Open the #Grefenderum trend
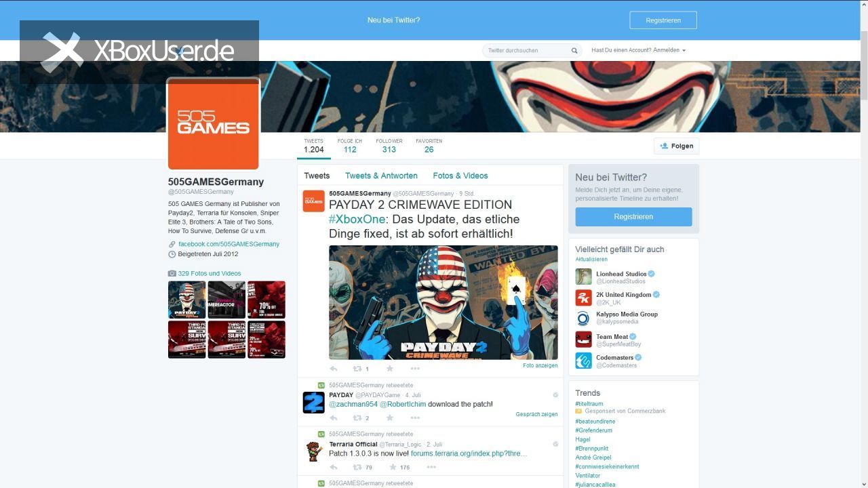 pos(594,430)
